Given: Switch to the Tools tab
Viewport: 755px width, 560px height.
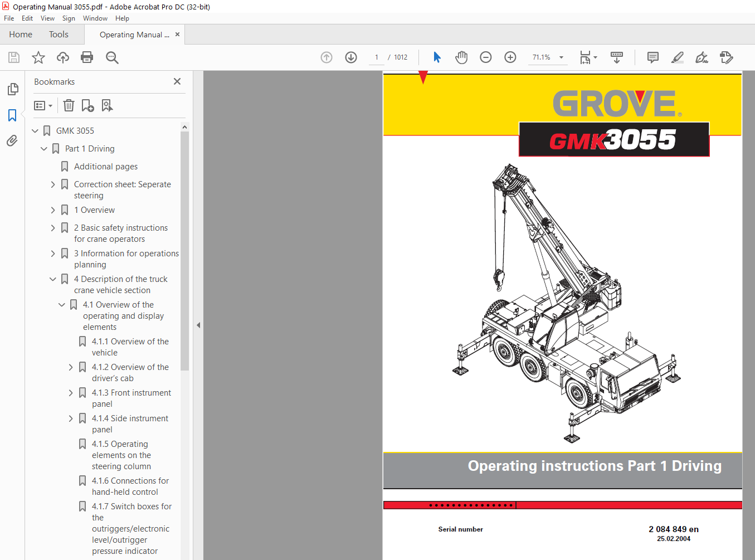Looking at the screenshot, I should [59, 35].
